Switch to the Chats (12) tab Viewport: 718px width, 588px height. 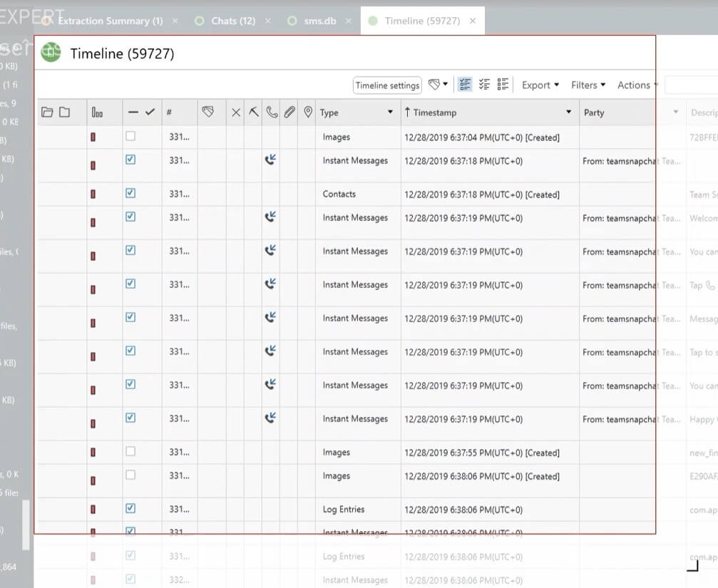(x=233, y=21)
